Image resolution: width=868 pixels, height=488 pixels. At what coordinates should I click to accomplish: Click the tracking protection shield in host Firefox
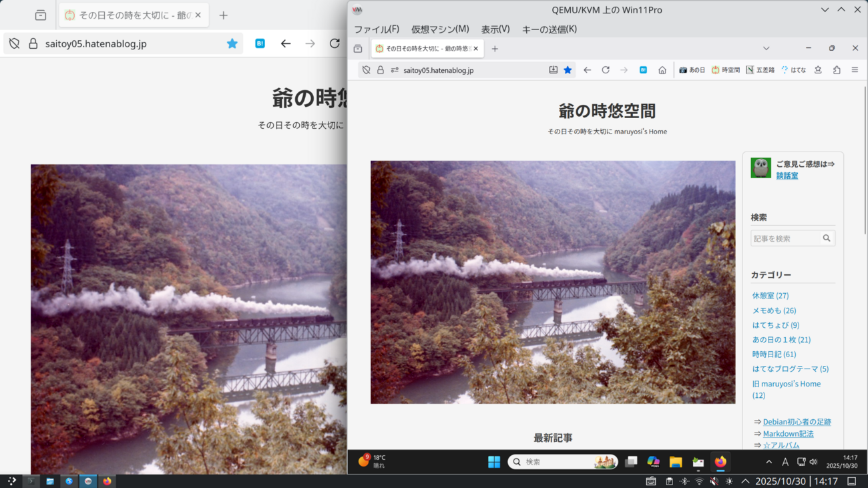click(14, 43)
